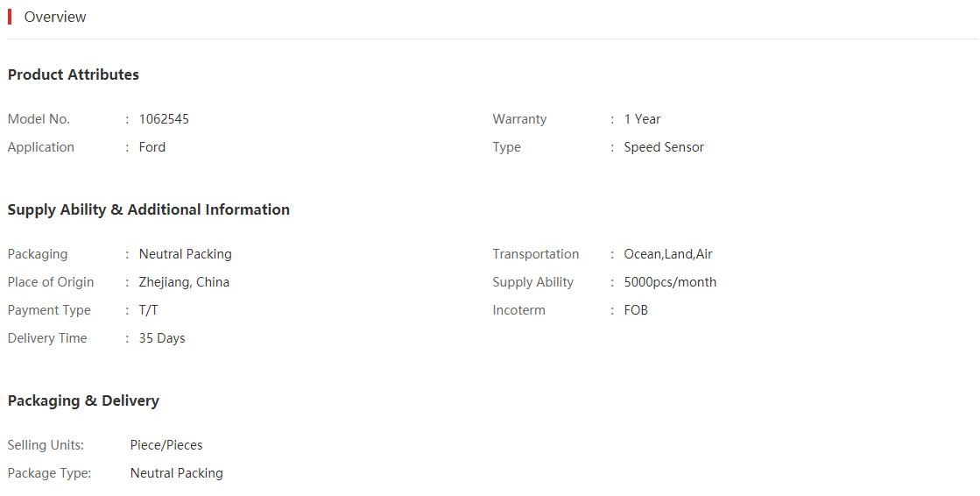The height and width of the screenshot is (496, 980).
Task: Click the Ocean,Land,Air transportation value
Action: pos(668,254)
